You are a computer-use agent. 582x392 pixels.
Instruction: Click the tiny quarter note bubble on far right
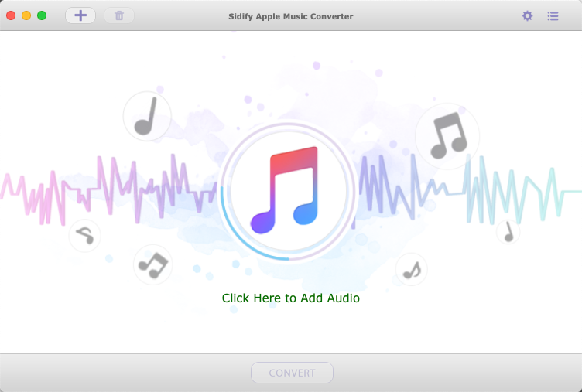point(508,232)
